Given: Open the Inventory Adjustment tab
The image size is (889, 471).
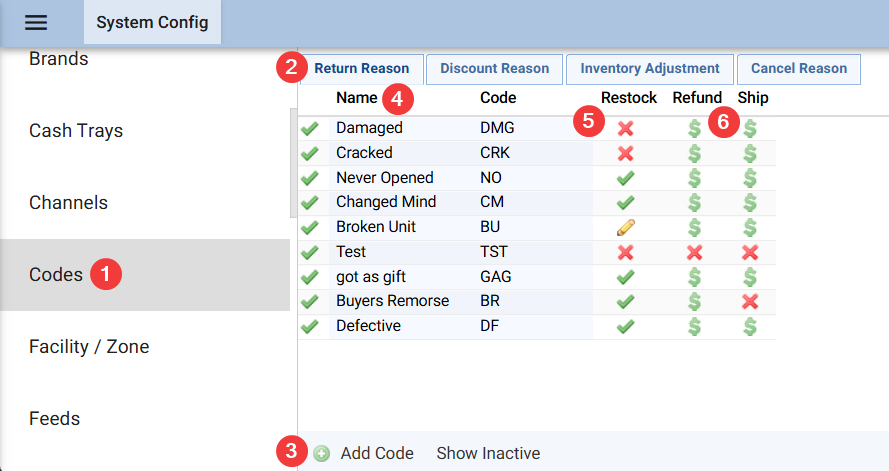Looking at the screenshot, I should (x=649, y=69).
